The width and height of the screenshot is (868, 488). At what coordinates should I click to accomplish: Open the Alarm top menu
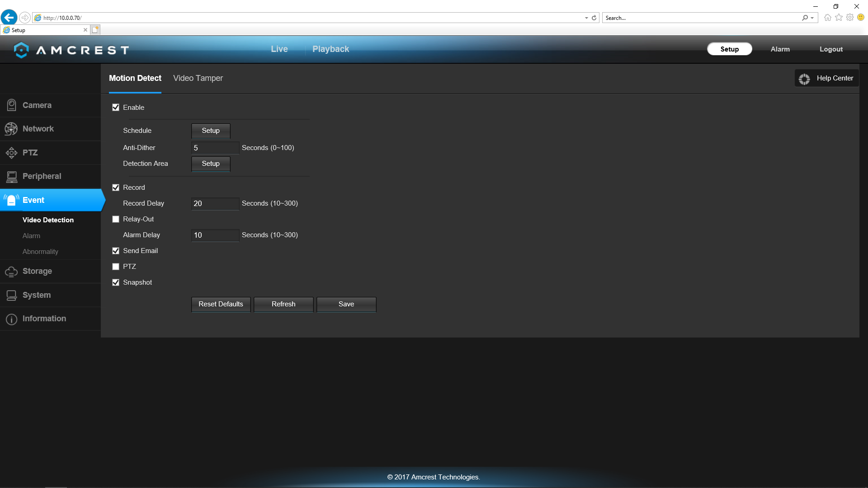780,49
